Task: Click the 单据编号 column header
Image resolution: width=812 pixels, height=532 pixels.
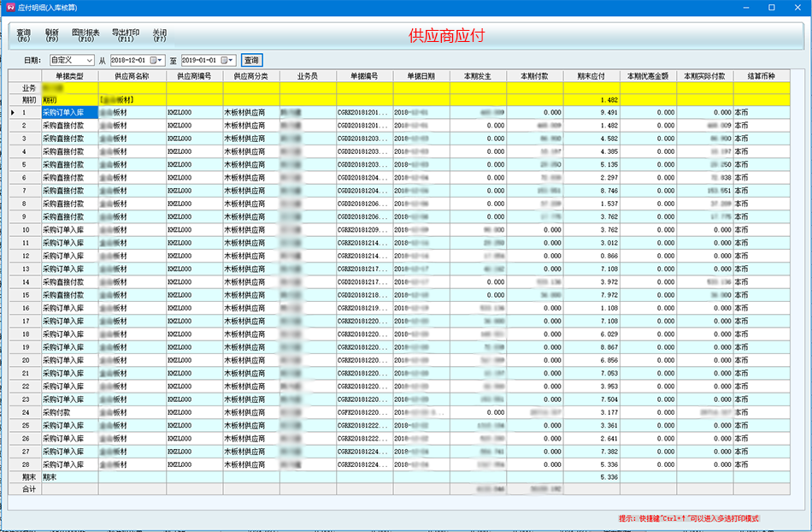Action: pos(365,76)
